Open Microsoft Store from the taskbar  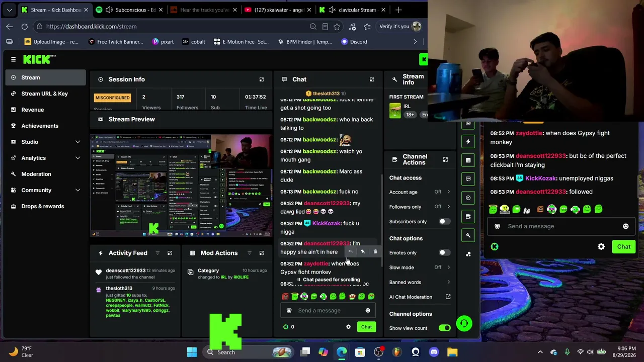pos(360,352)
